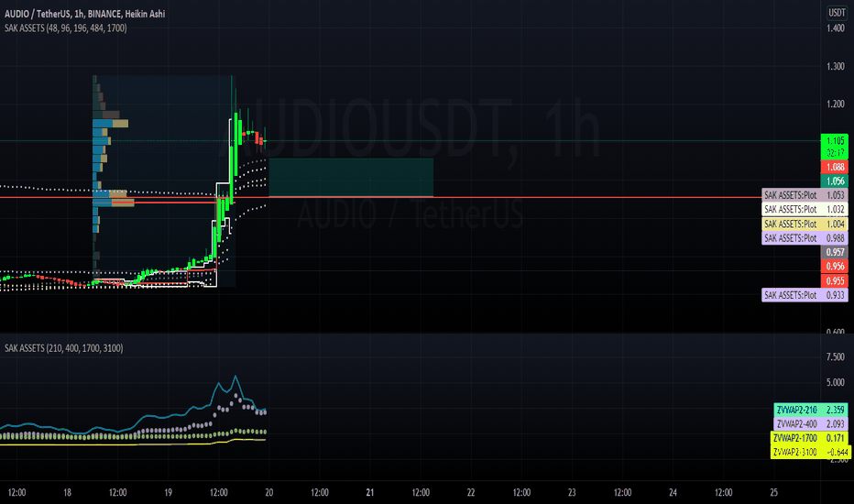854x504 pixels.
Task: Click the green 1.105 current price label
Action: pos(835,147)
